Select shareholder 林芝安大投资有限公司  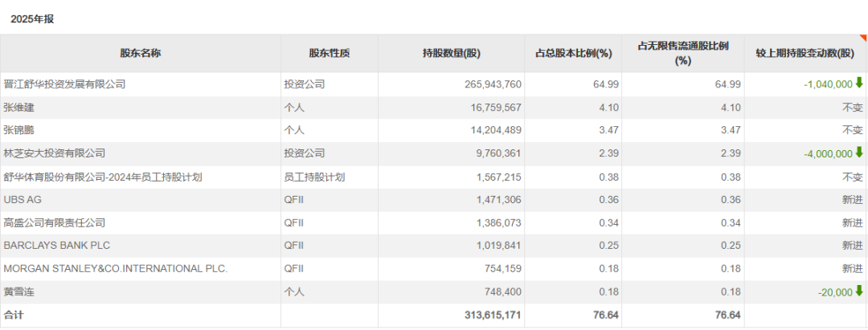click(55, 153)
